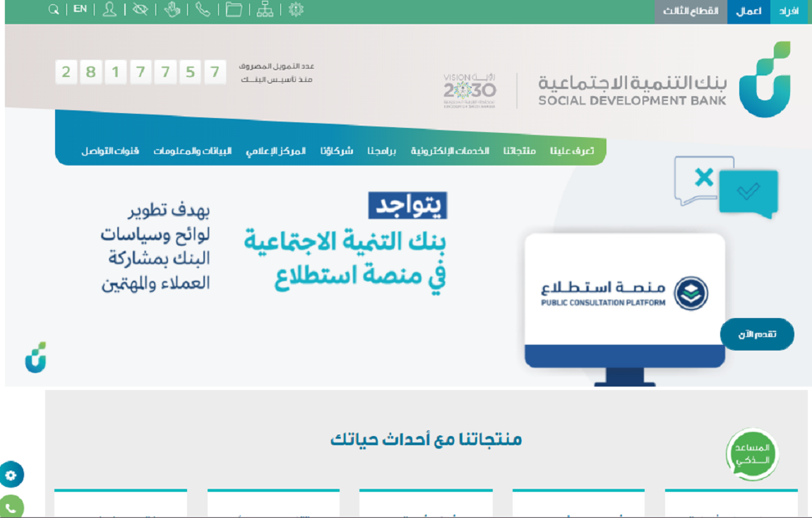This screenshot has width=812, height=518.
Task: Click the floating green phone button
Action: click(11, 507)
